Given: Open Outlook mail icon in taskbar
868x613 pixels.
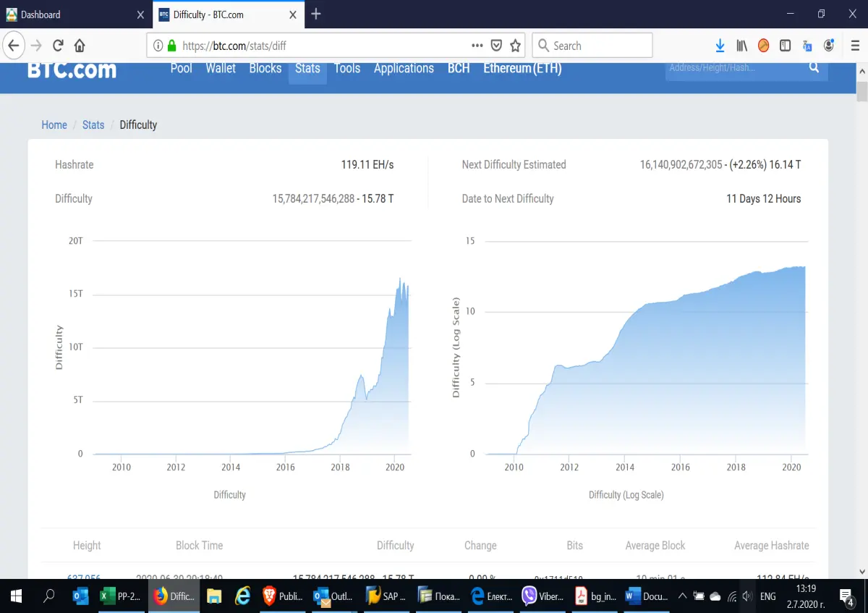Looking at the screenshot, I should coord(81,596).
